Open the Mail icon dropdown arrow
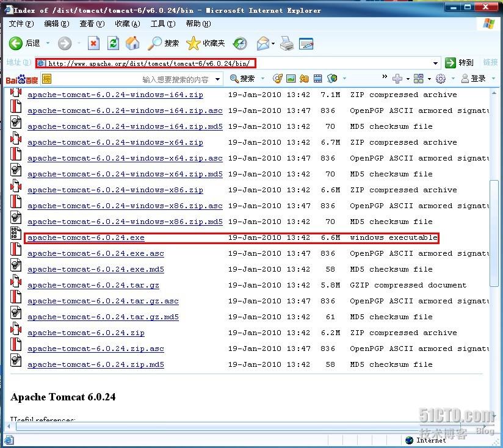The width and height of the screenshot is (503, 448). click(x=273, y=43)
